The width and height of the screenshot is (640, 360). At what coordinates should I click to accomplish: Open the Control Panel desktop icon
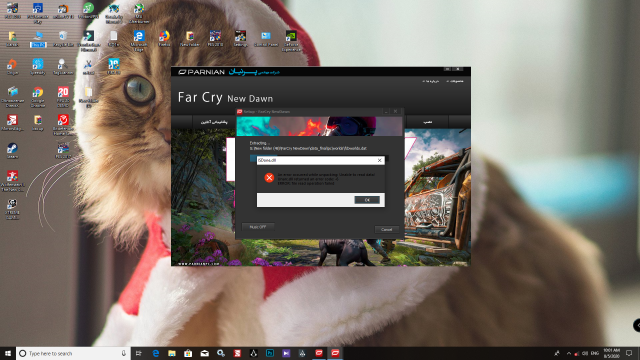tap(266, 39)
